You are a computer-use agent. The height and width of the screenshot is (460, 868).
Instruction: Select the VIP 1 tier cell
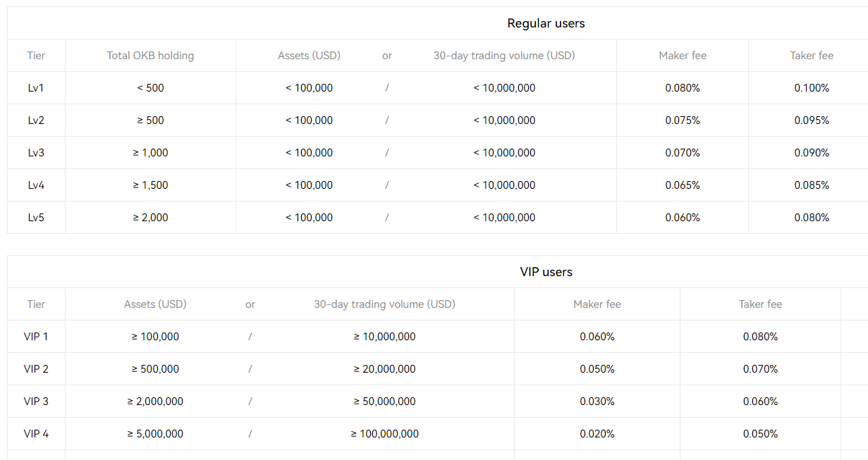point(36,337)
